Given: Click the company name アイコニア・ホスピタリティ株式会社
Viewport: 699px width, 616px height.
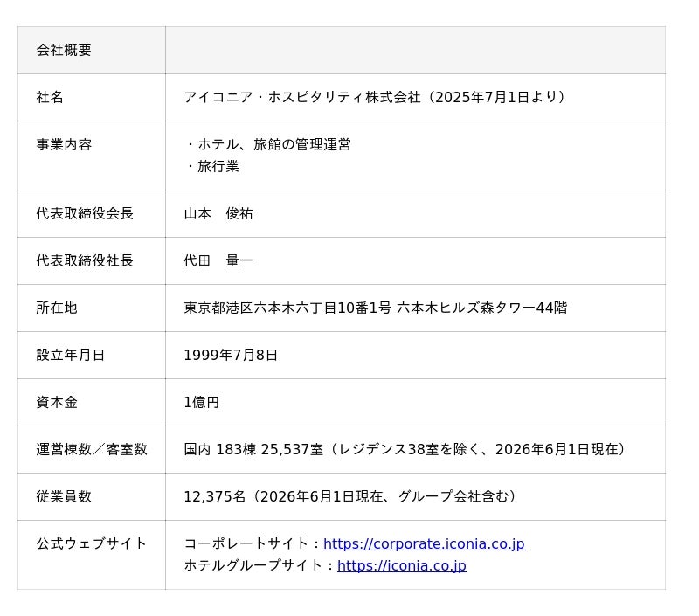Looking at the screenshot, I should pyautogui.click(x=301, y=97).
